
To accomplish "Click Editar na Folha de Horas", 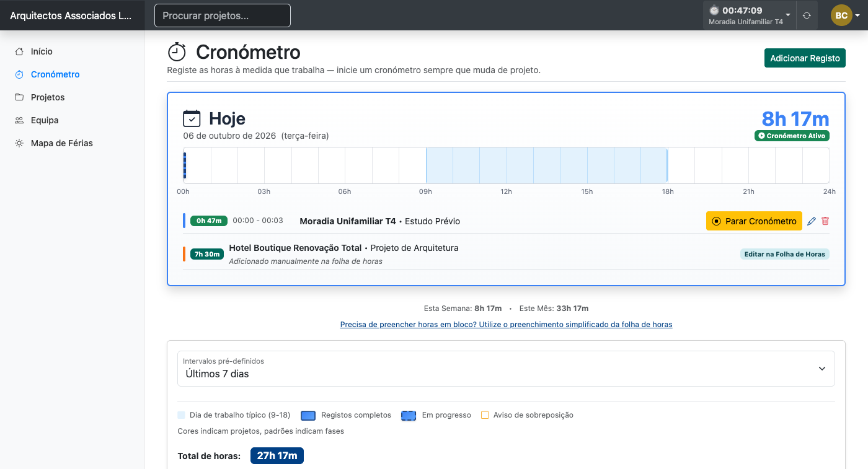I will tap(784, 254).
